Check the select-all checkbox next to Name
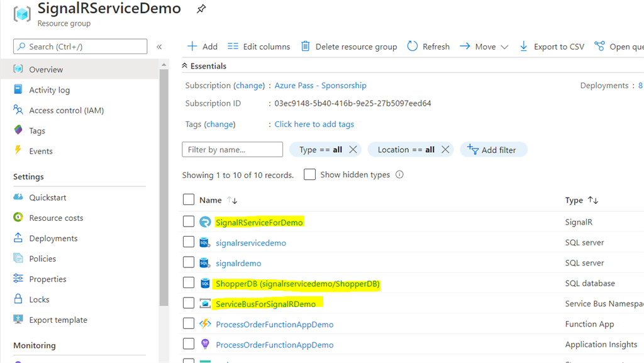Screen dimensions: 644x363 [x=189, y=199]
